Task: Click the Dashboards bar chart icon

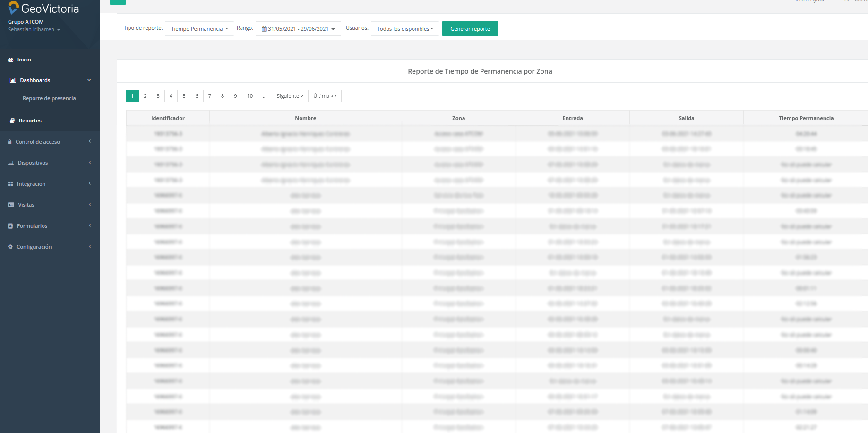Action: (x=13, y=81)
